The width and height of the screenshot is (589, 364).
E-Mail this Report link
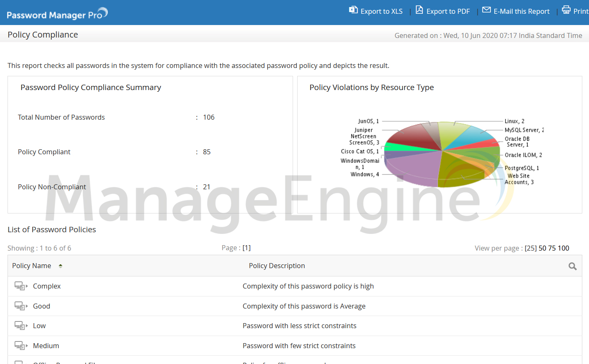(x=521, y=11)
